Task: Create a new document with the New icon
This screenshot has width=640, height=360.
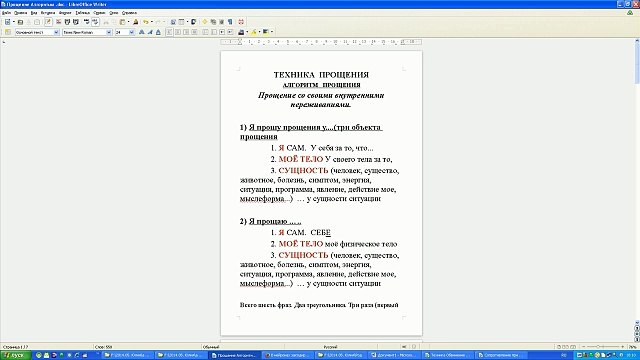Action: pos(7,22)
